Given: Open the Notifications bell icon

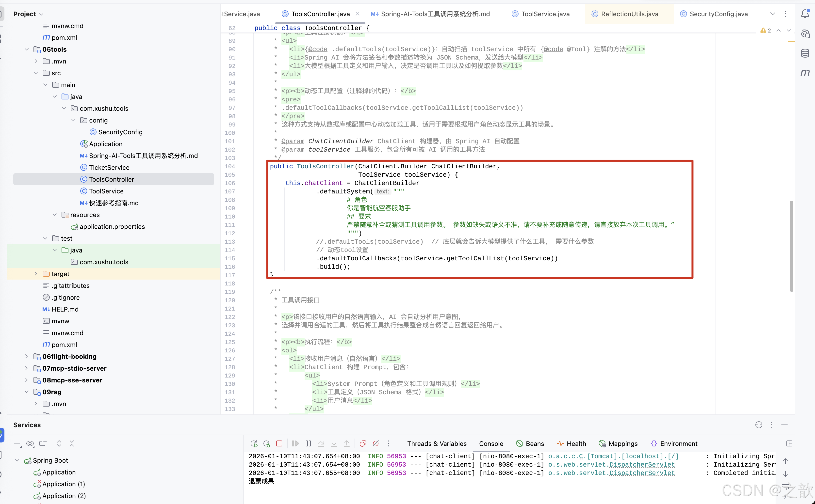Looking at the screenshot, I should 805,14.
